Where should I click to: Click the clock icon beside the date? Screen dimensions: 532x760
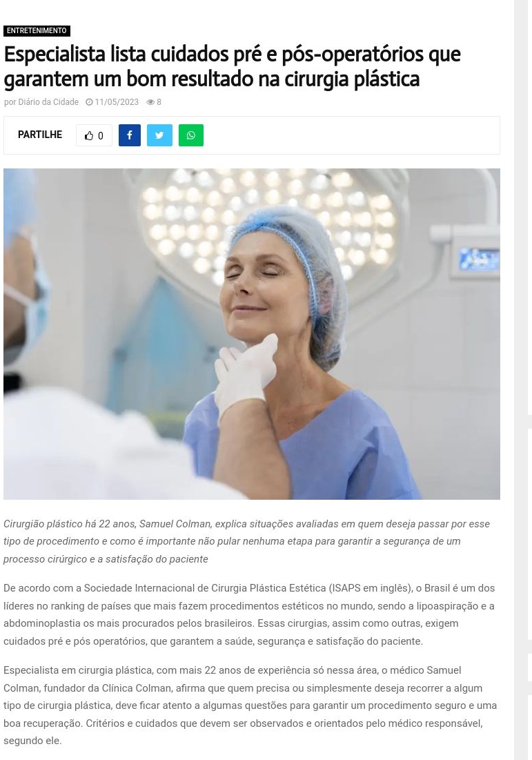pos(89,102)
